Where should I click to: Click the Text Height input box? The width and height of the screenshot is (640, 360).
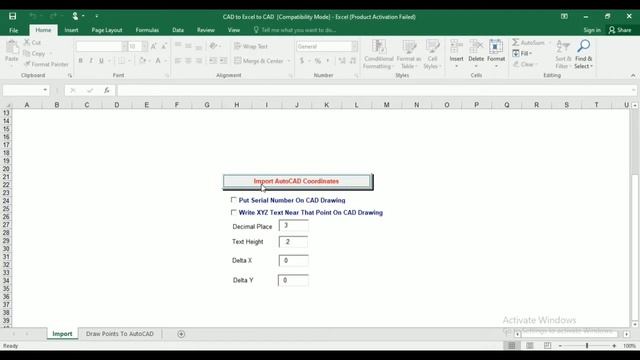[293, 242]
